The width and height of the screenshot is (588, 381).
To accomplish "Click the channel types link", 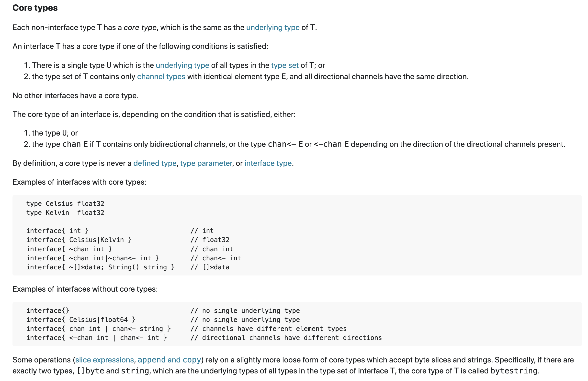I will [x=161, y=77].
